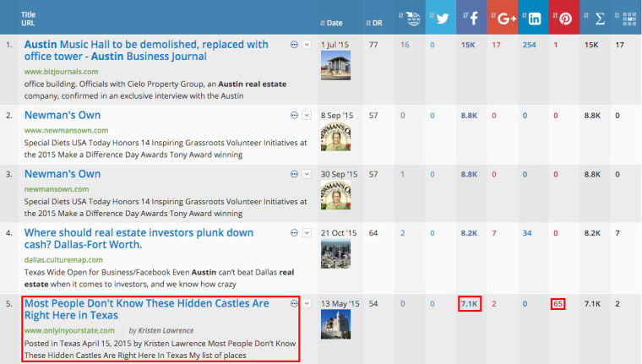
Task: Visit www.newmansown.com URL in result 2
Action: tap(67, 131)
